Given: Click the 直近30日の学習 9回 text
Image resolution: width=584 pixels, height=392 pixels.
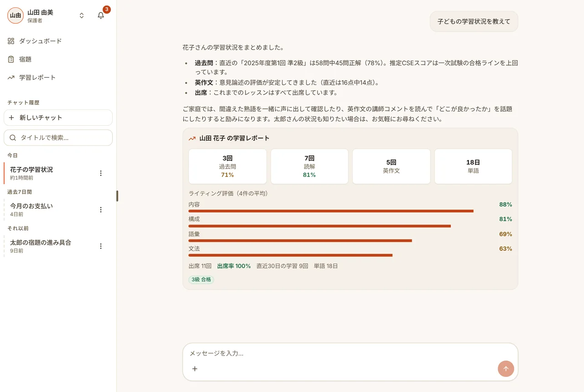Looking at the screenshot, I should (x=282, y=266).
